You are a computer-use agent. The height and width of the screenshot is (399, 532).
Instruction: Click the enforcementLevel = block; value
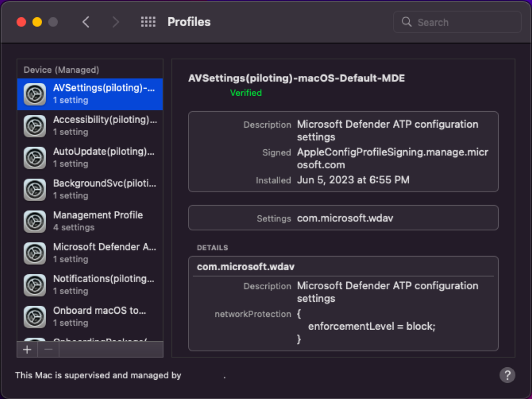click(x=372, y=326)
